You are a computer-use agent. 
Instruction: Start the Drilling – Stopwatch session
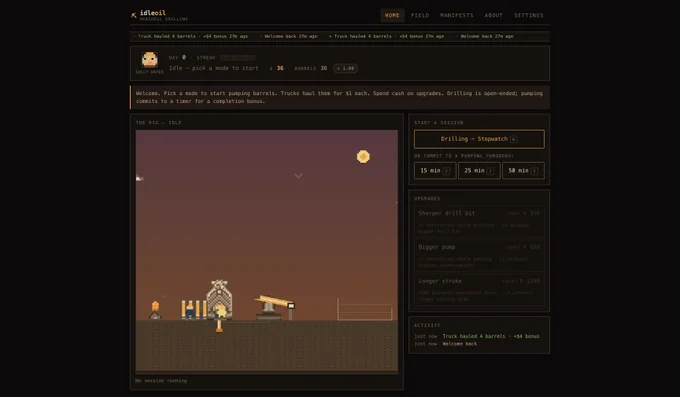pyautogui.click(x=479, y=139)
